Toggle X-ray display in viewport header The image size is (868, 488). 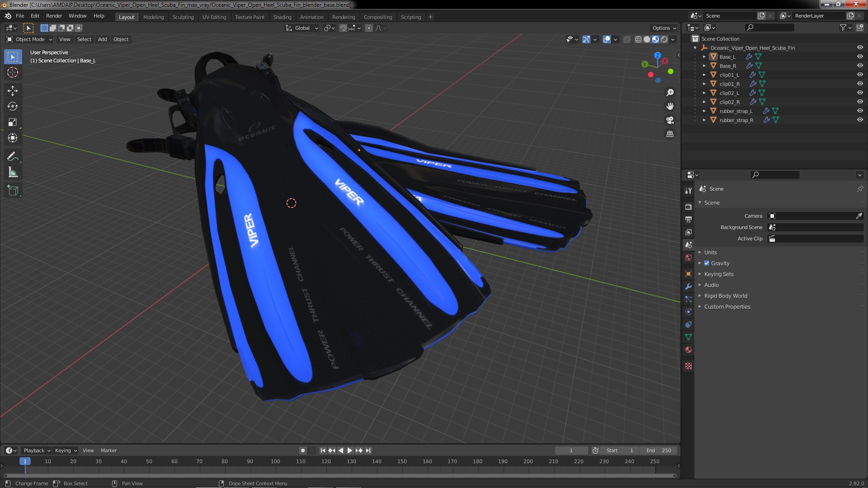(627, 39)
